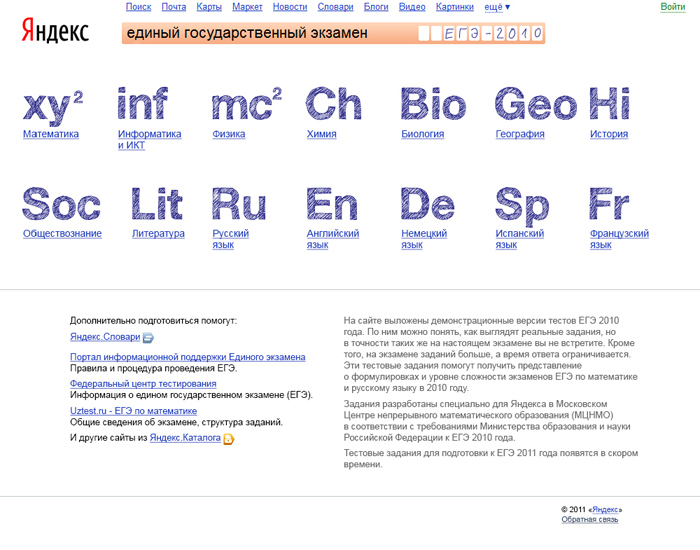Click the Яндекс link in the footer copyright
This screenshot has height=550, width=700.
pos(605,510)
